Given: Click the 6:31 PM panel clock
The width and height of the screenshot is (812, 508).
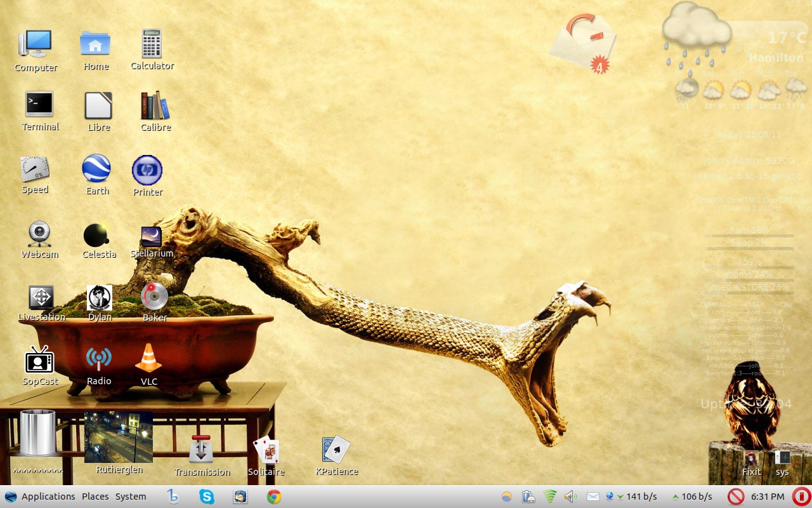Looking at the screenshot, I should [x=768, y=497].
